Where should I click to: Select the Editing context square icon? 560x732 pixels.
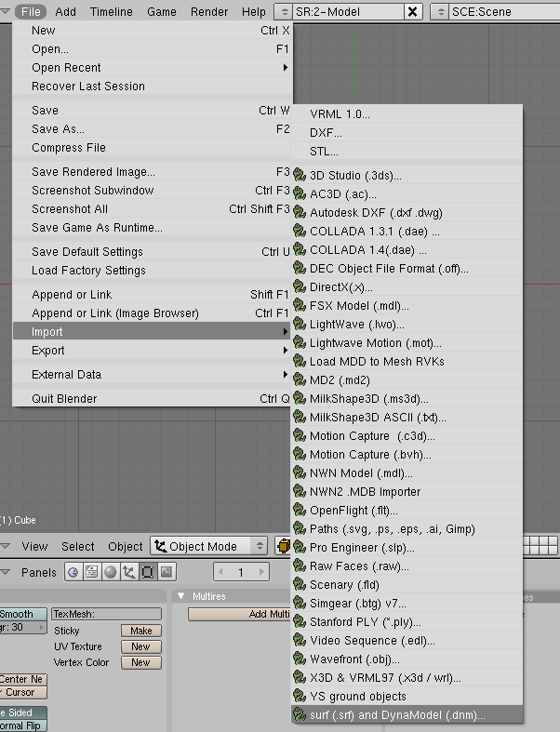pos(148,572)
